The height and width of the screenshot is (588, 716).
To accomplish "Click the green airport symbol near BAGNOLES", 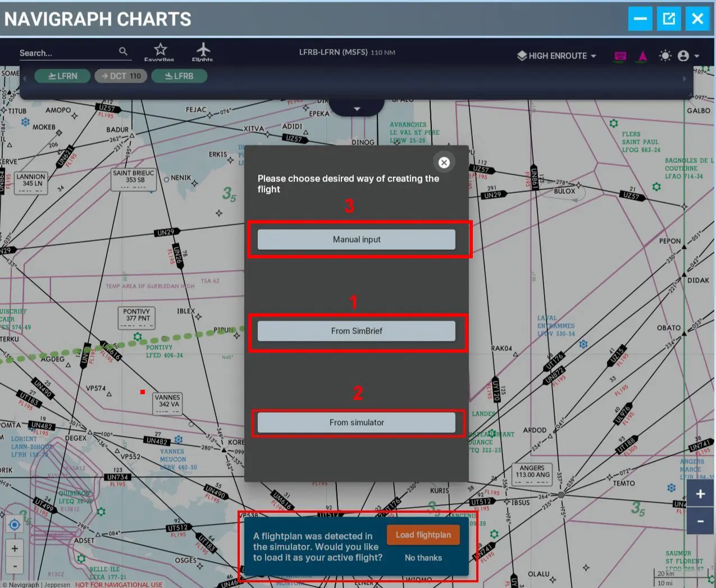I will (x=656, y=186).
